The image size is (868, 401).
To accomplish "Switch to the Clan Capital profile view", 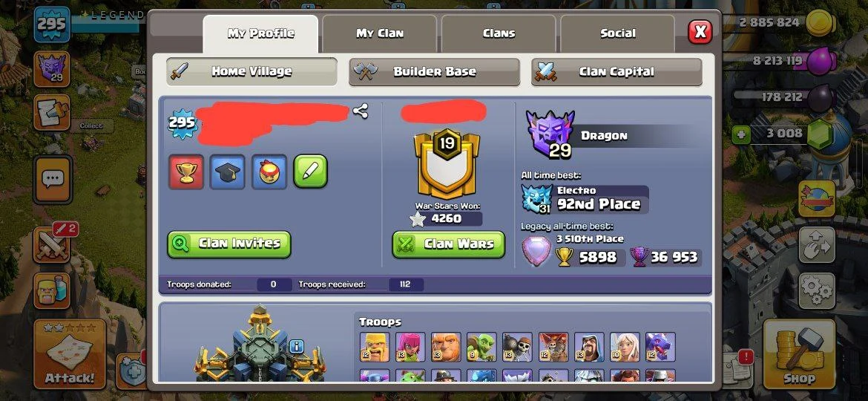I will [x=617, y=71].
